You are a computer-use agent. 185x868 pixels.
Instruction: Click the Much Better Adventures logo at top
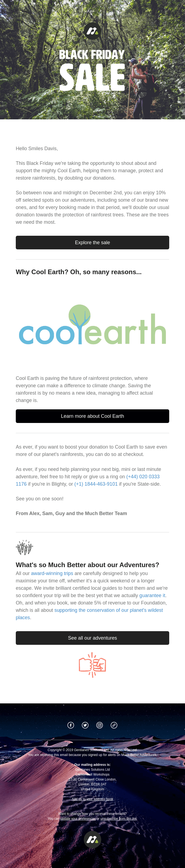coord(92,31)
